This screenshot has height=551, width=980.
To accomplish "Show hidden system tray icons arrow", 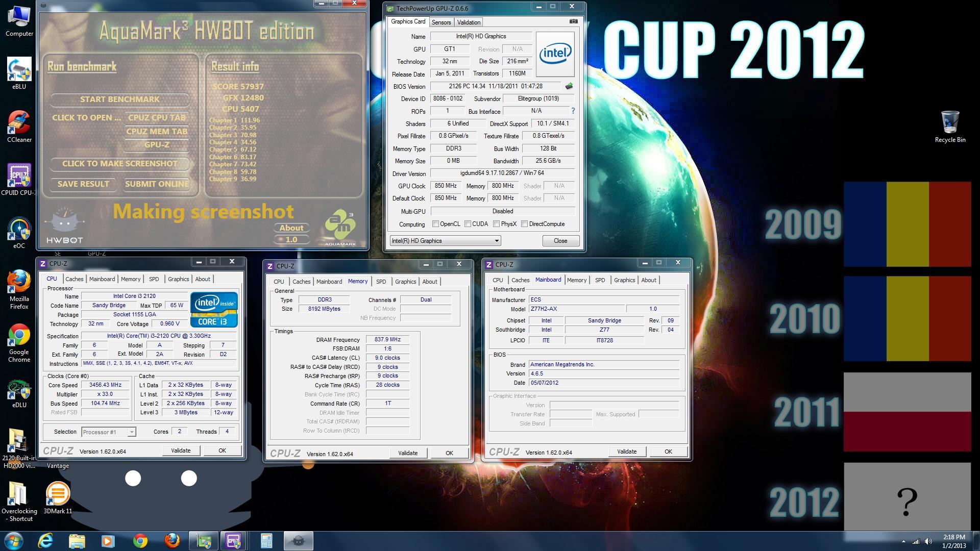I will point(903,541).
